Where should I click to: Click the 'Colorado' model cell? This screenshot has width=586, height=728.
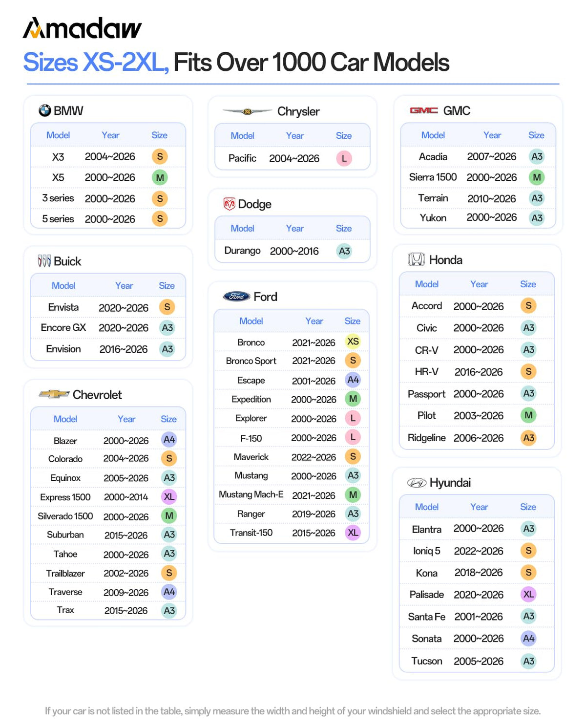(x=65, y=459)
